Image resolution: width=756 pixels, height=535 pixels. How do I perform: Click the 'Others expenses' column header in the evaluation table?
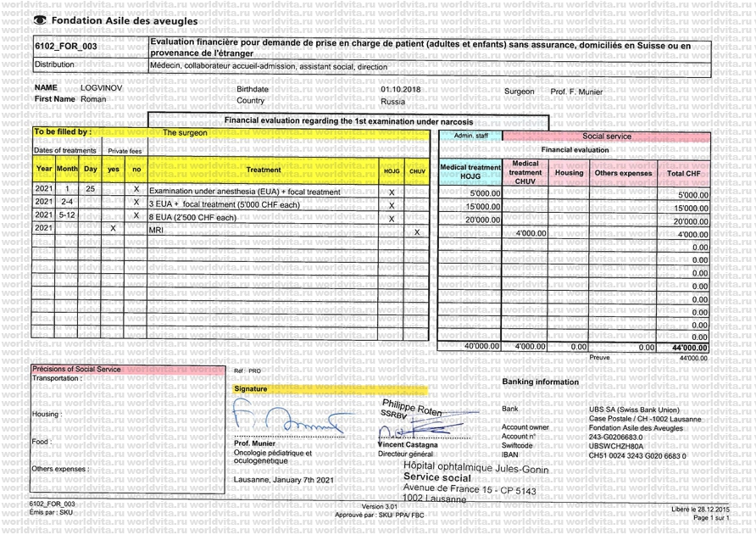point(623,173)
